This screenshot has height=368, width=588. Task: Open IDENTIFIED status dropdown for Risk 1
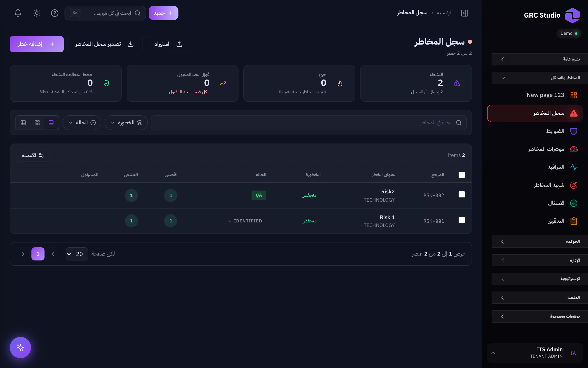[x=245, y=221]
